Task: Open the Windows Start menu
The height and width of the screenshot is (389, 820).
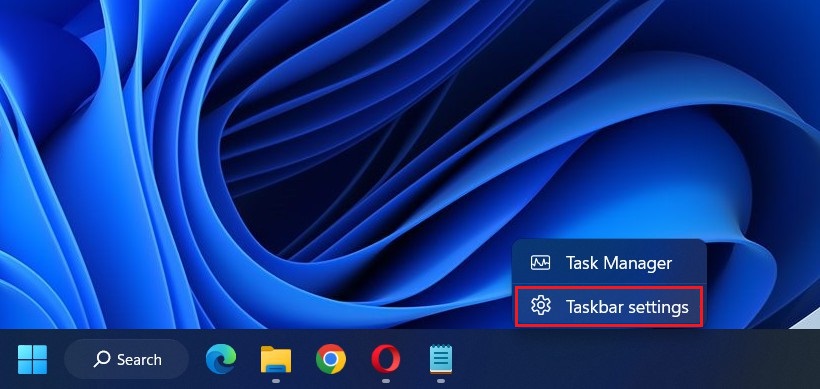Action: pos(32,360)
